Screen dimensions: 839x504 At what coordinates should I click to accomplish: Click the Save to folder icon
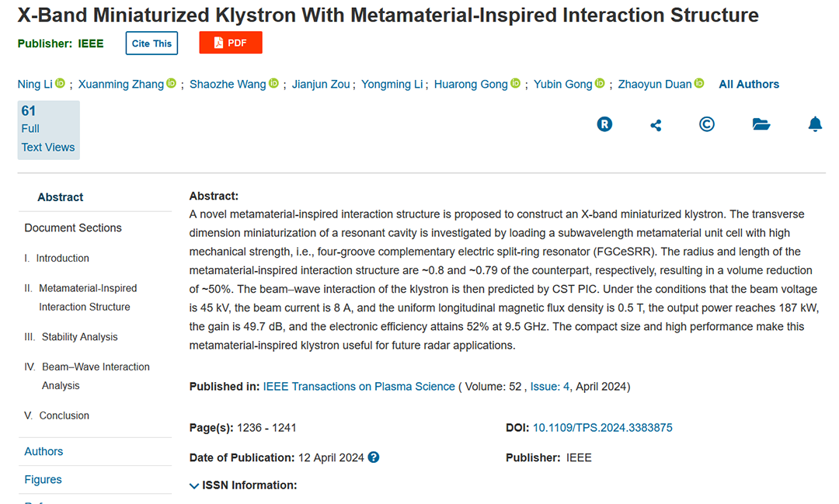[761, 124]
